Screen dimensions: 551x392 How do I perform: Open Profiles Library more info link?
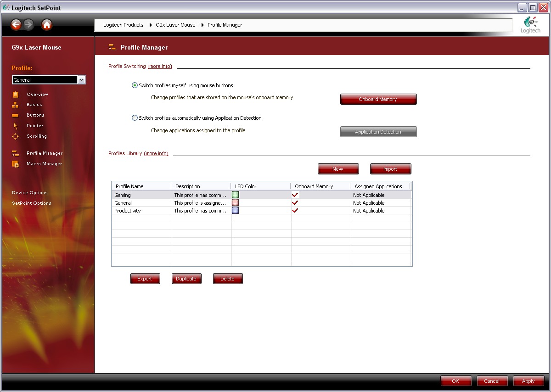[x=156, y=153]
